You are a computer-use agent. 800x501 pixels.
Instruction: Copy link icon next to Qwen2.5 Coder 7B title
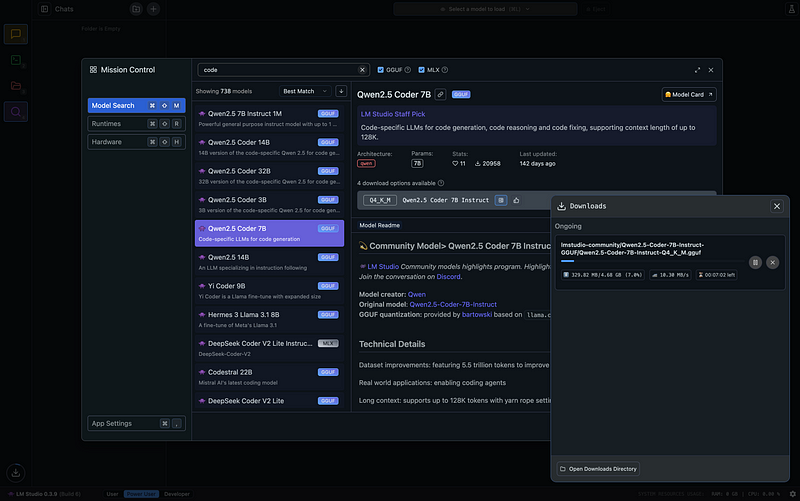[440, 94]
